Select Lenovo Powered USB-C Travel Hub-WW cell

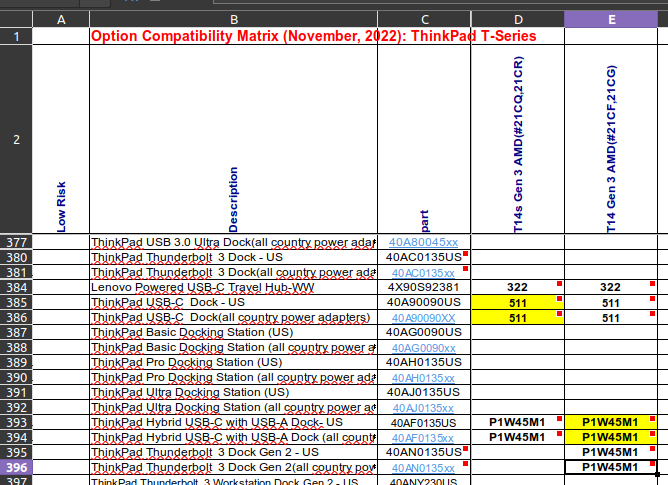pyautogui.click(x=233, y=287)
